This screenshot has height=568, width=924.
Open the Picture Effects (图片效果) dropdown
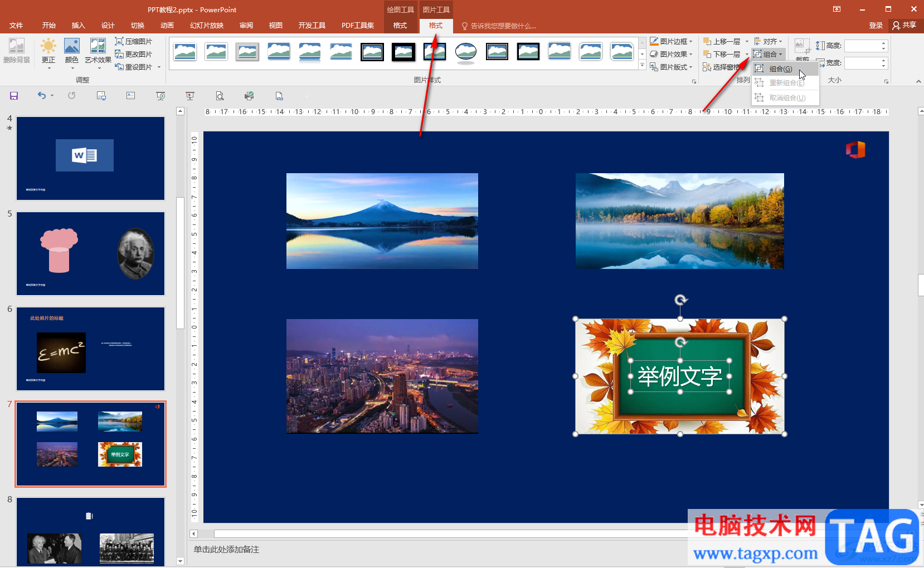671,55
